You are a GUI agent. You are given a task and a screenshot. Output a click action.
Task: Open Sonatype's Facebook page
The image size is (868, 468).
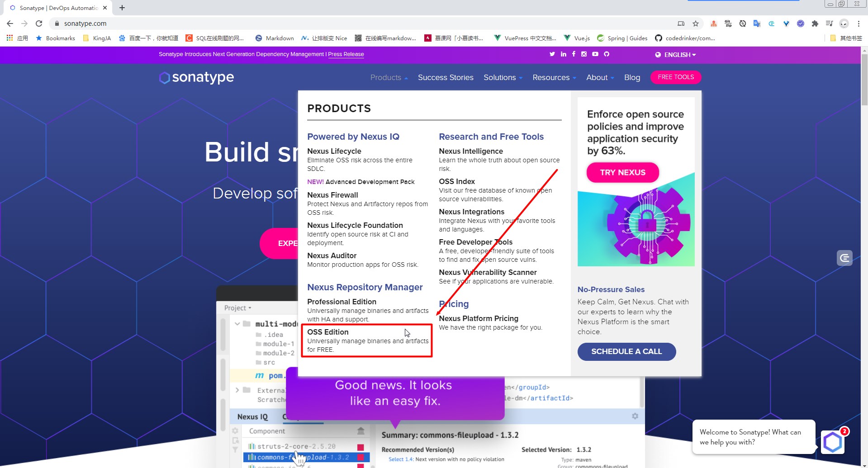pyautogui.click(x=574, y=54)
